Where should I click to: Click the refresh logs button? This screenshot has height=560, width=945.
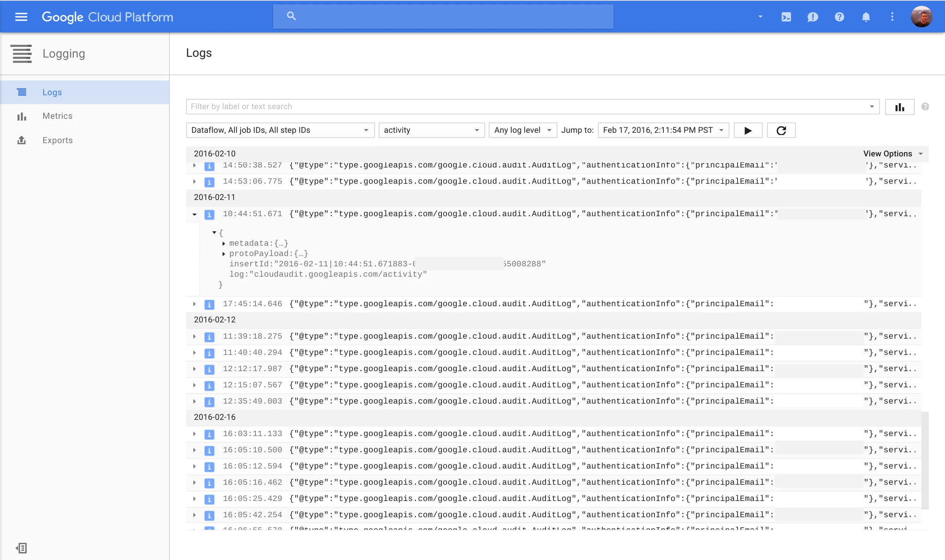(x=781, y=131)
